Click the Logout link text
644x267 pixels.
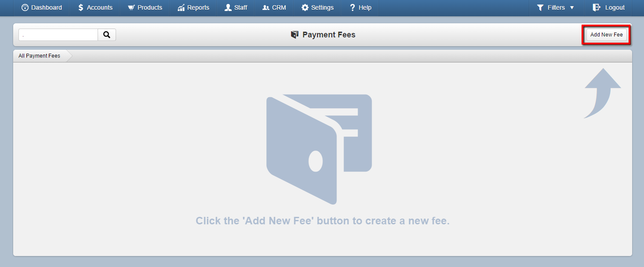click(x=615, y=7)
